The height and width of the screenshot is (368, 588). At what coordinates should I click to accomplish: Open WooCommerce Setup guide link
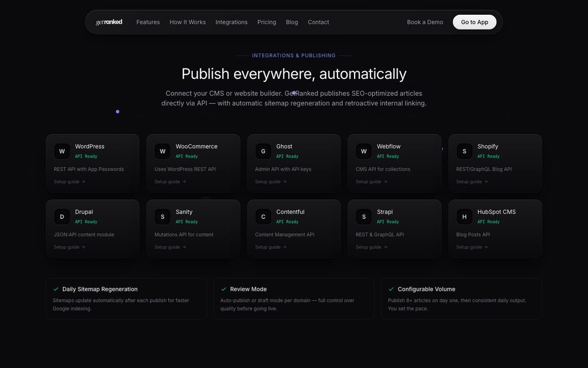[170, 182]
